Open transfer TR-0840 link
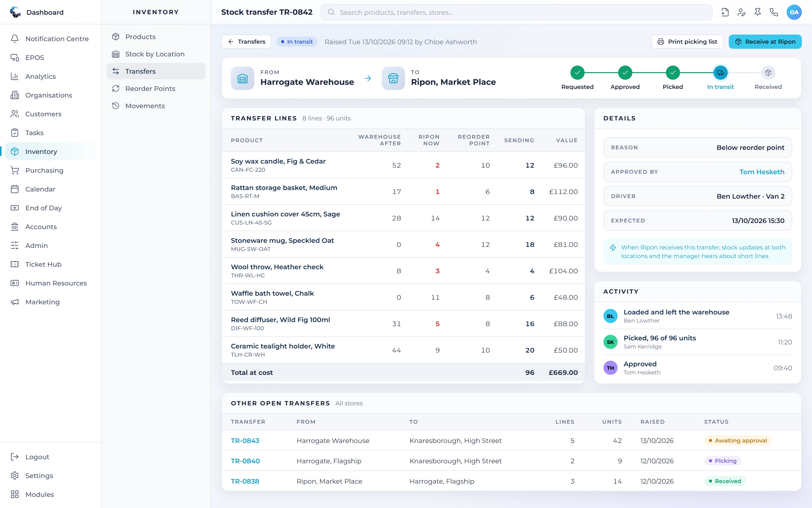812x508 pixels. 245,461
